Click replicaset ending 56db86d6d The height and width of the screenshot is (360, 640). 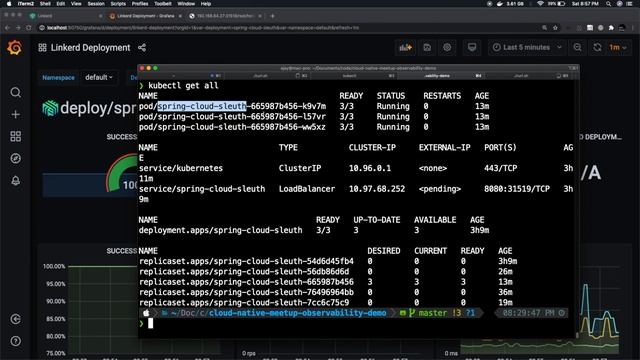click(244, 271)
